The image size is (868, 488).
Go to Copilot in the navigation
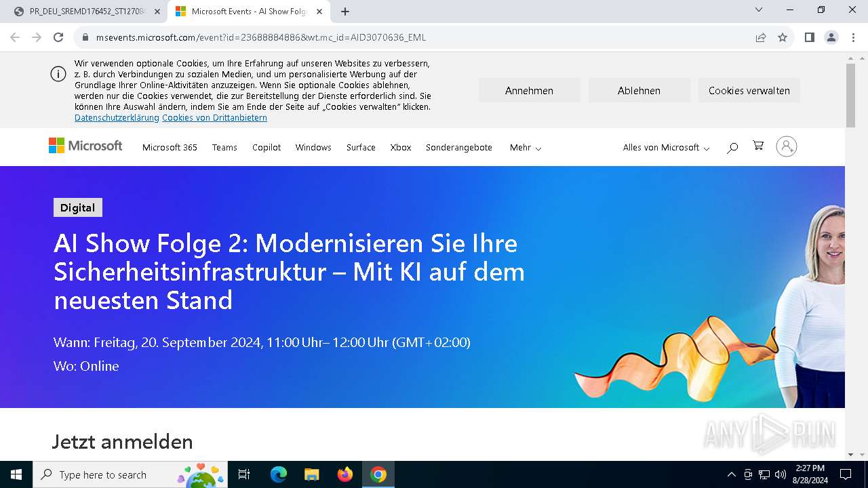(267, 147)
